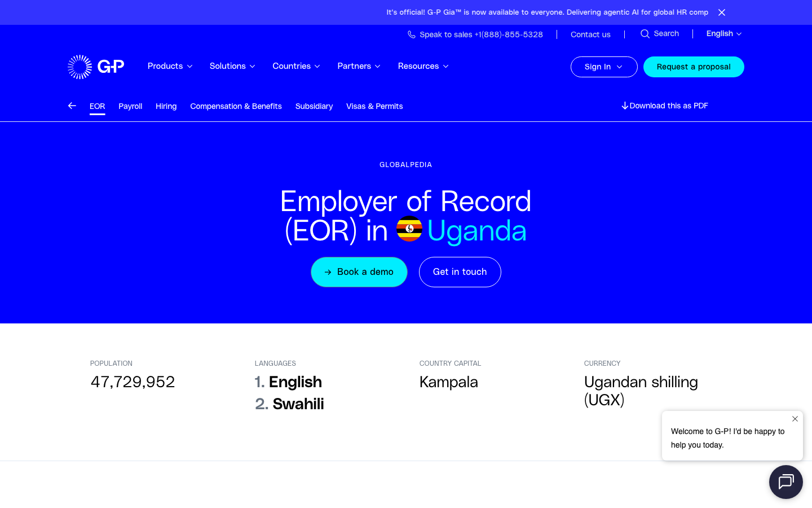Open the Subsidiary tab

(x=314, y=106)
